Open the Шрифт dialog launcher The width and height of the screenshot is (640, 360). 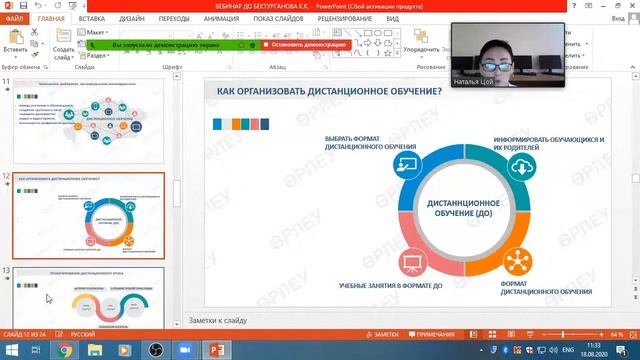click(229, 67)
